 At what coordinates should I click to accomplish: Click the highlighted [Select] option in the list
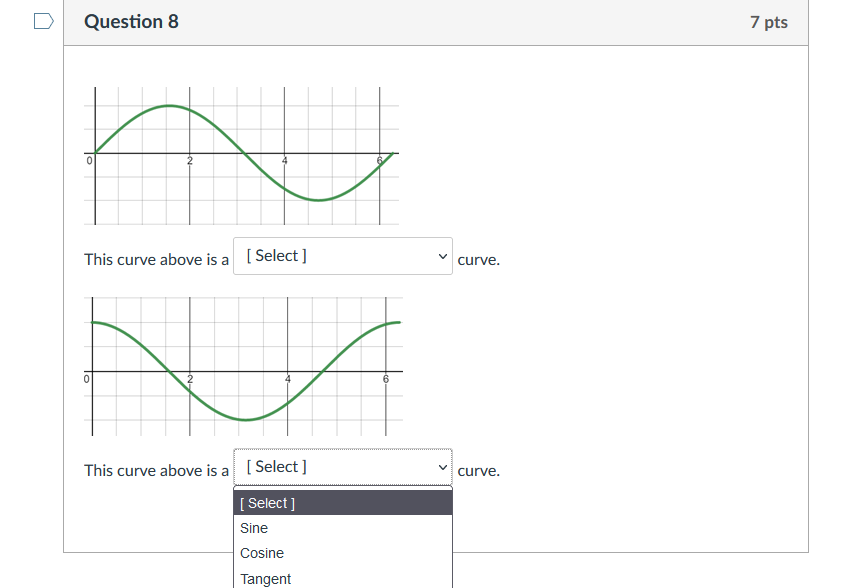pos(267,502)
